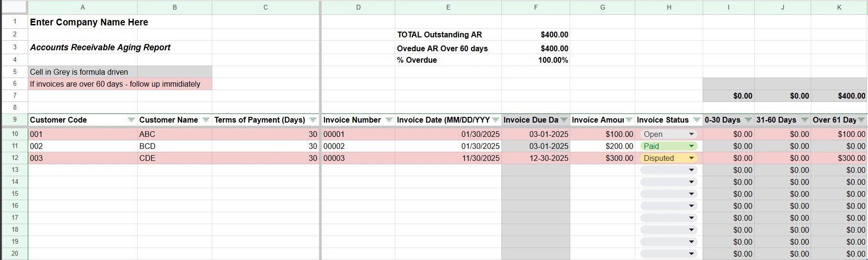Open the Customer Name filter icon
Image resolution: width=868 pixels, height=260 pixels.
tap(206, 120)
